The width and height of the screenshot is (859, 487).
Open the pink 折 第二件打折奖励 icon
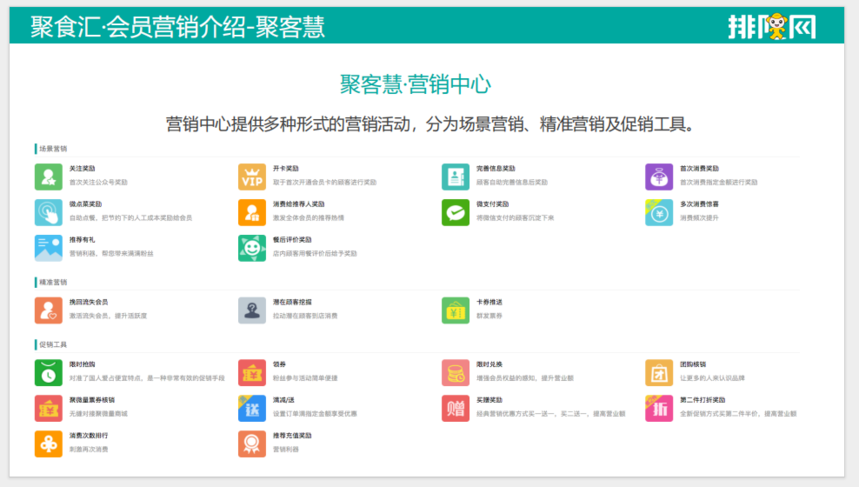click(658, 408)
